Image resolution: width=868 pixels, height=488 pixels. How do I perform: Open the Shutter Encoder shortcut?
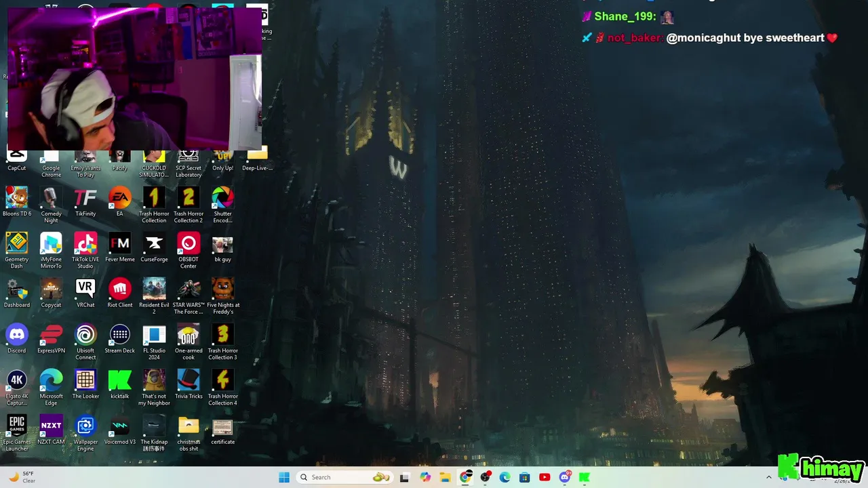click(x=222, y=205)
